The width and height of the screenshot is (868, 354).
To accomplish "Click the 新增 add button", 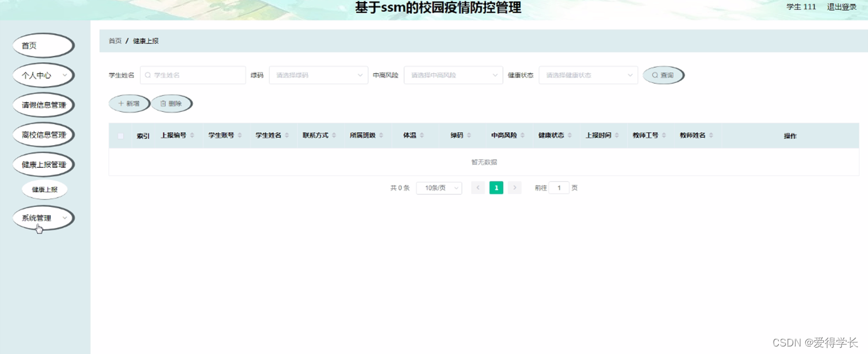I will (x=129, y=104).
